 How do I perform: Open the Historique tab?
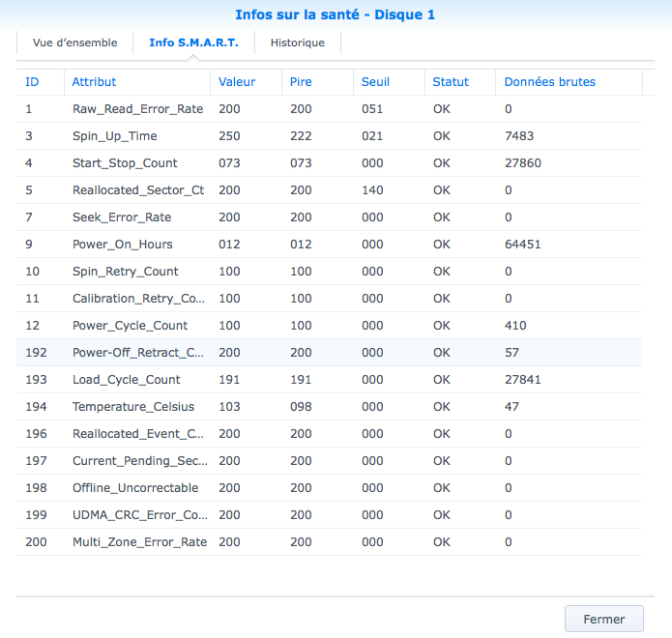298,43
